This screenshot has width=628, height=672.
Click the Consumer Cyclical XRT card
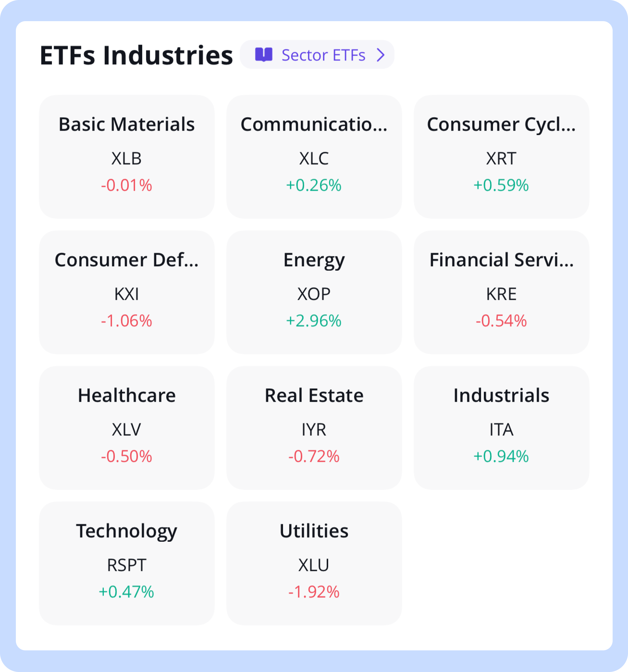click(x=501, y=156)
